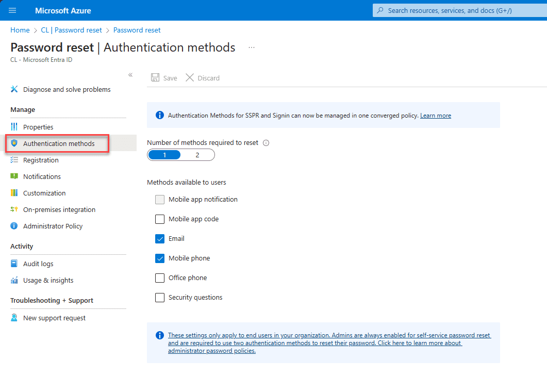Click the search magnifier icon

click(380, 10)
